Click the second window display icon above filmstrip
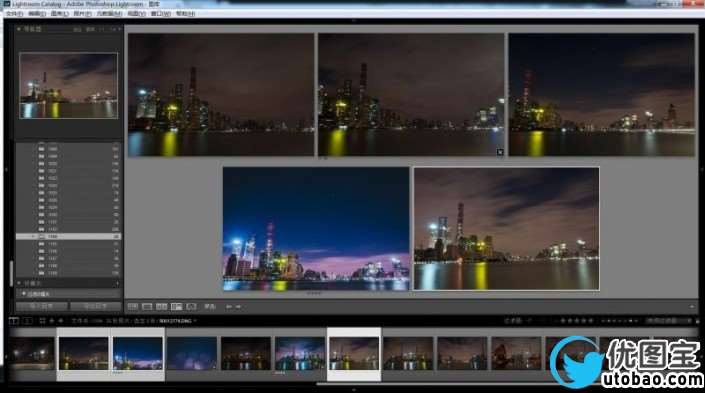705x393 pixels. tap(28, 321)
